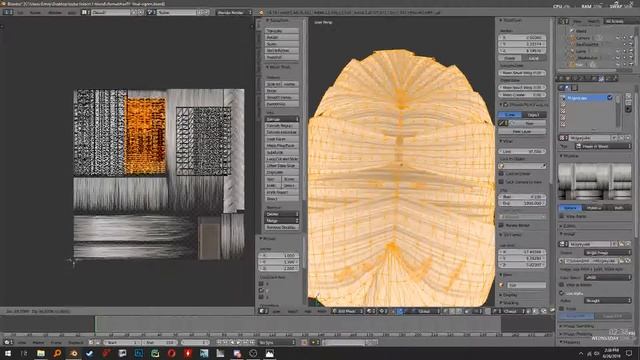Click the material textures type icon

point(568,87)
